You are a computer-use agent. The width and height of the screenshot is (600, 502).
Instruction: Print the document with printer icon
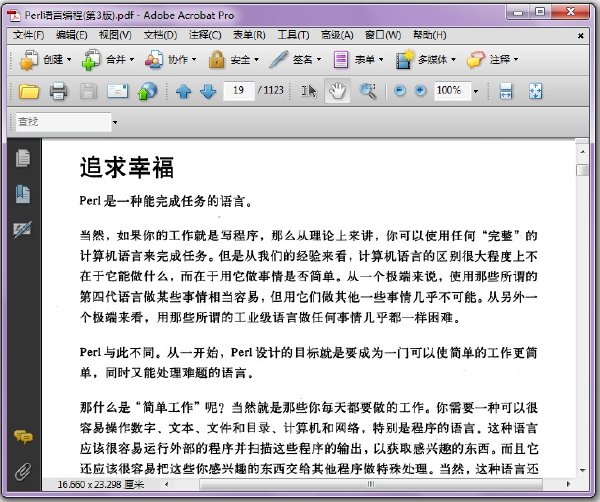(59, 91)
